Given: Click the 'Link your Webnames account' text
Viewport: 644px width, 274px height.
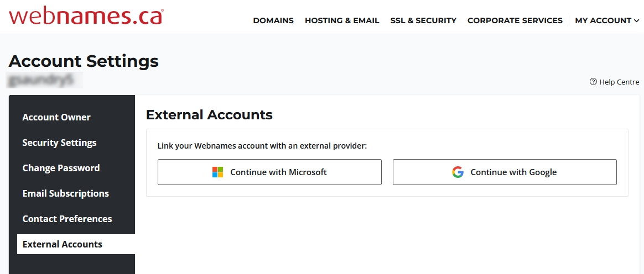Looking at the screenshot, I should point(262,146).
